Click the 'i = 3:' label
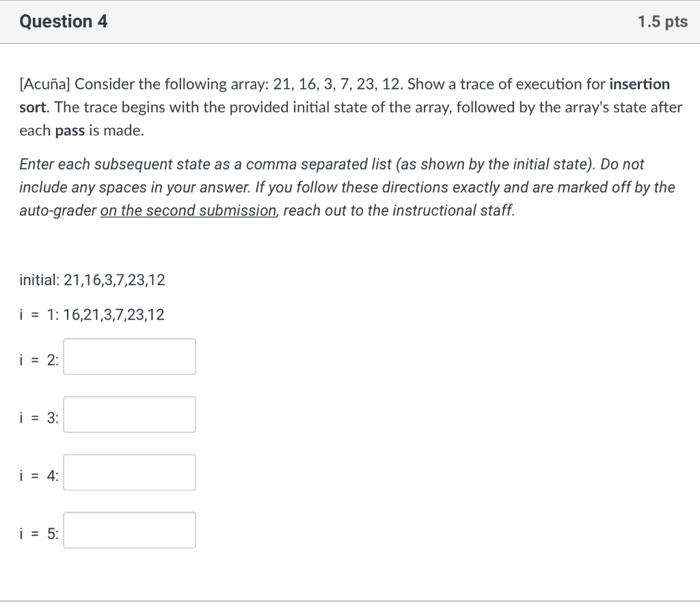 click(39, 418)
